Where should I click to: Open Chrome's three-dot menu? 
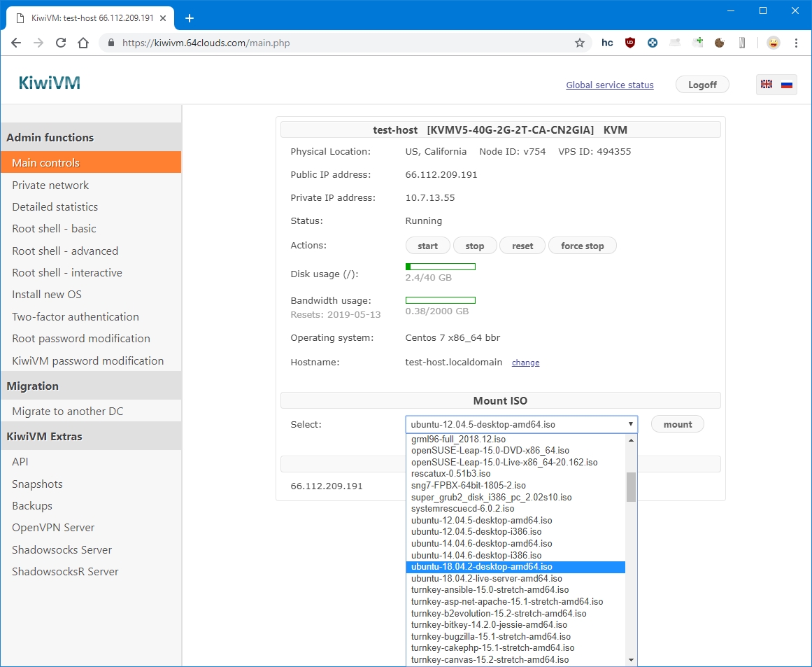coord(796,43)
